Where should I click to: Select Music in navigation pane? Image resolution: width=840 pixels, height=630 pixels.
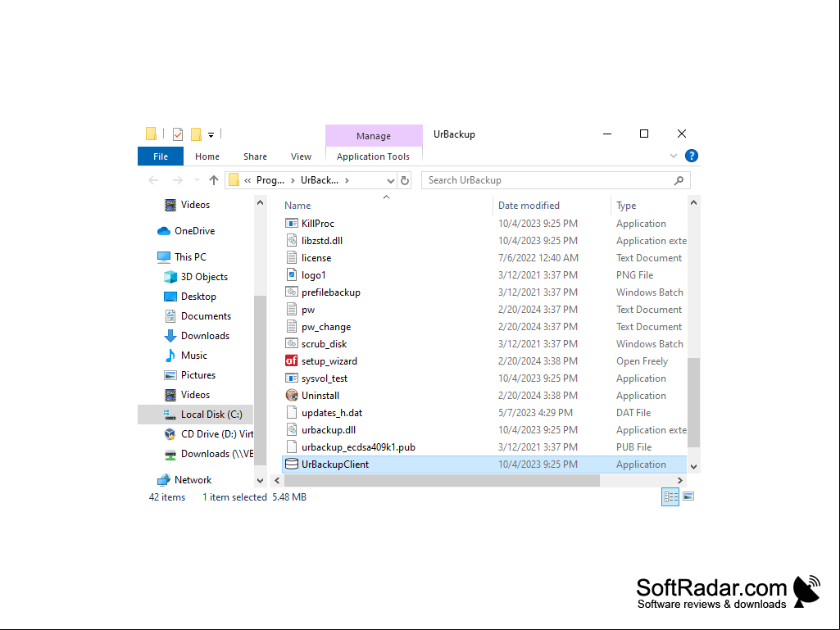[185, 356]
